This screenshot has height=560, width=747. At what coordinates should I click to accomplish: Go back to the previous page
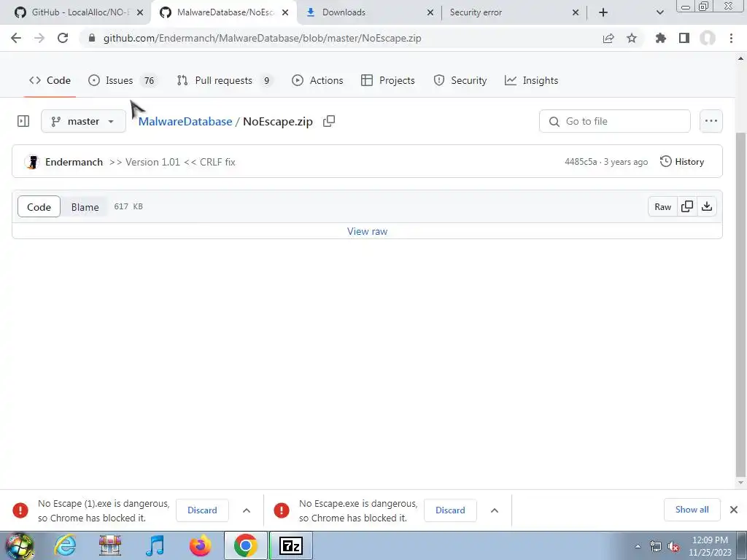(x=16, y=38)
